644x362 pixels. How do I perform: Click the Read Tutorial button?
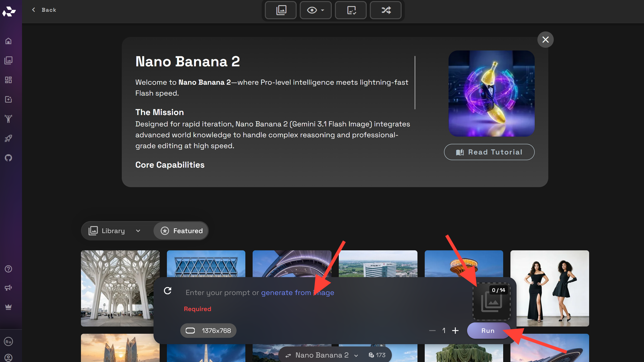(489, 152)
